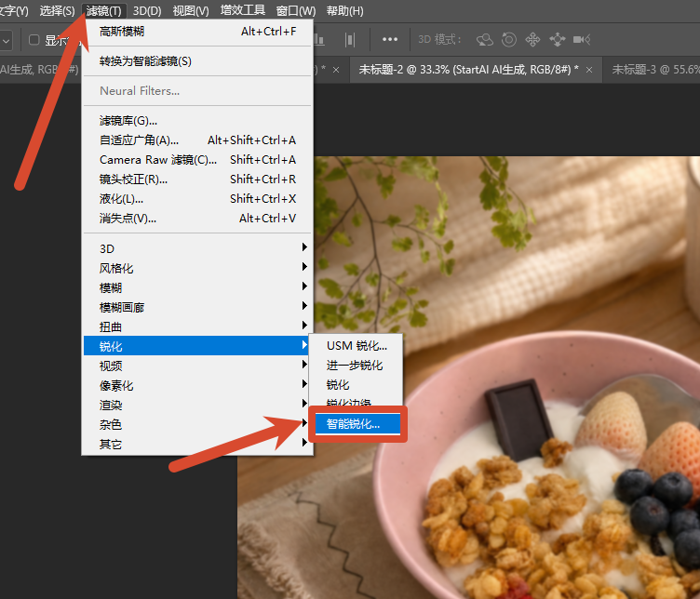The width and height of the screenshot is (700, 599).
Task: Open 滤镜库(G)... dialog
Action: [x=197, y=121]
